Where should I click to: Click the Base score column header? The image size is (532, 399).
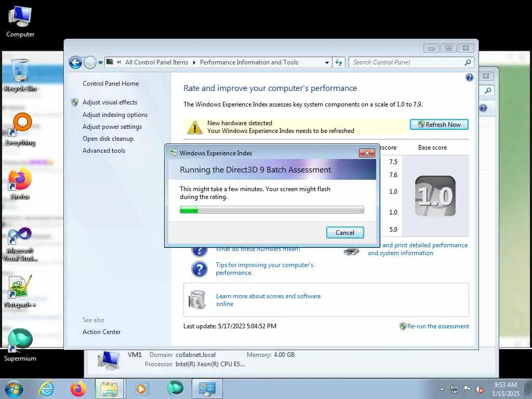point(432,148)
